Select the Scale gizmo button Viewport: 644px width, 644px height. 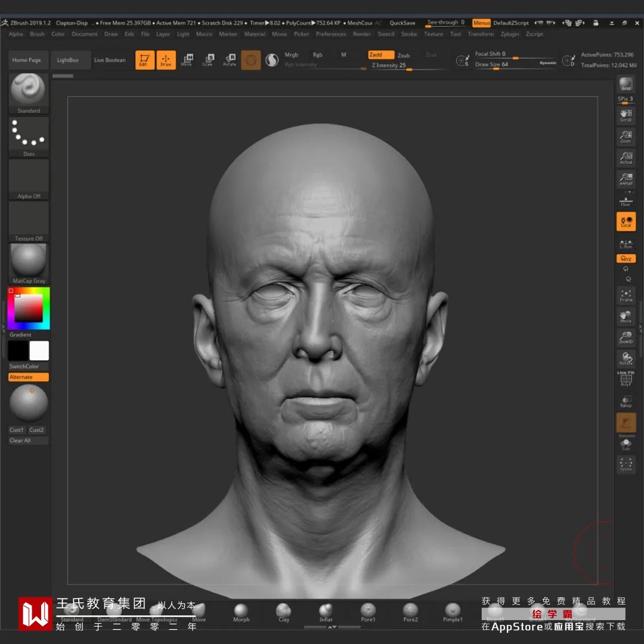click(208, 60)
